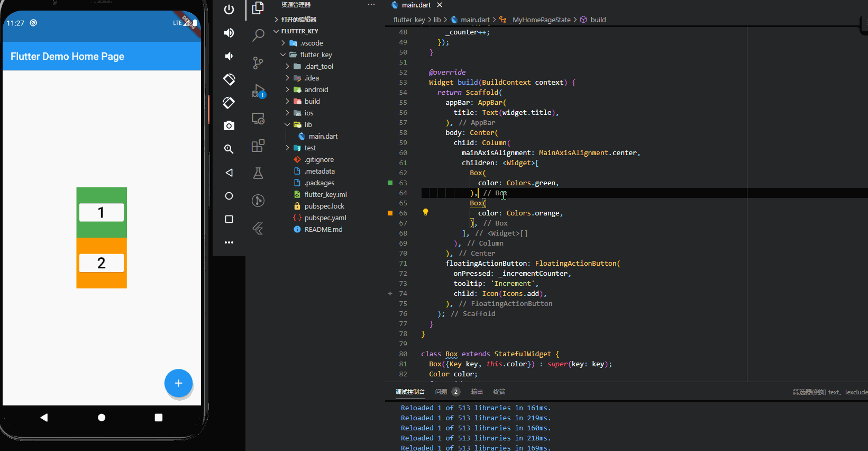
Task: Expand the .idea folder
Action: pyautogui.click(x=312, y=78)
